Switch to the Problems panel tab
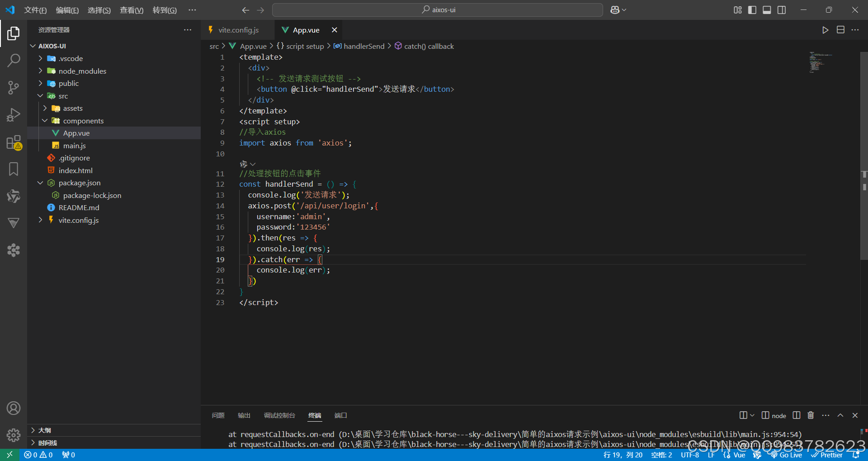The image size is (868, 461). tap(218, 415)
